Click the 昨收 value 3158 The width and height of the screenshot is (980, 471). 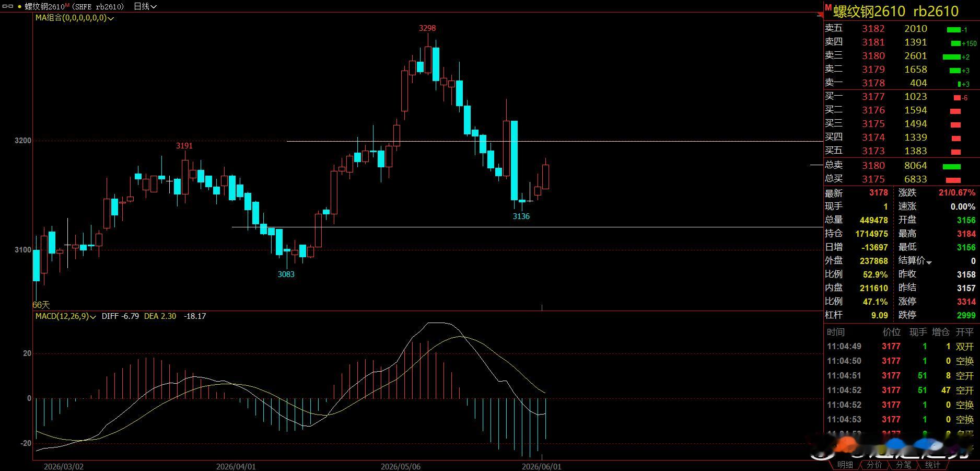click(966, 274)
